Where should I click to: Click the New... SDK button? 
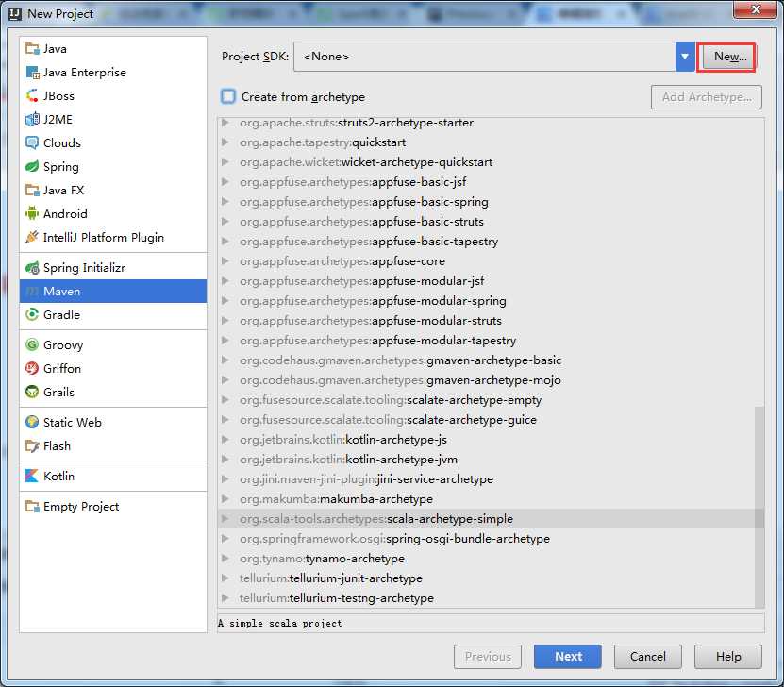click(729, 57)
